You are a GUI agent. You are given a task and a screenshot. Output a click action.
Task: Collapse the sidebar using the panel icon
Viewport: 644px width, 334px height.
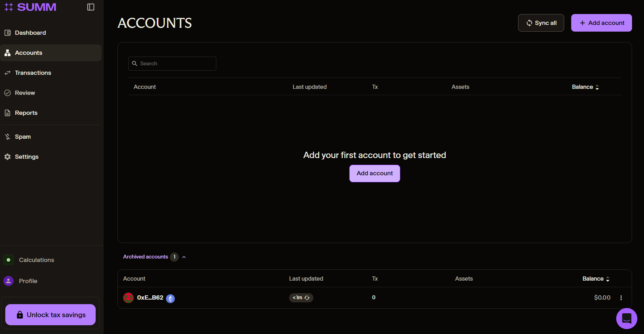pos(91,7)
